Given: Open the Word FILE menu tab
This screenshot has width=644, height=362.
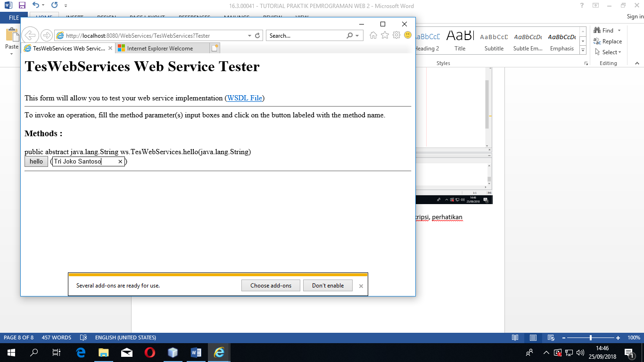Looking at the screenshot, I should point(14,18).
